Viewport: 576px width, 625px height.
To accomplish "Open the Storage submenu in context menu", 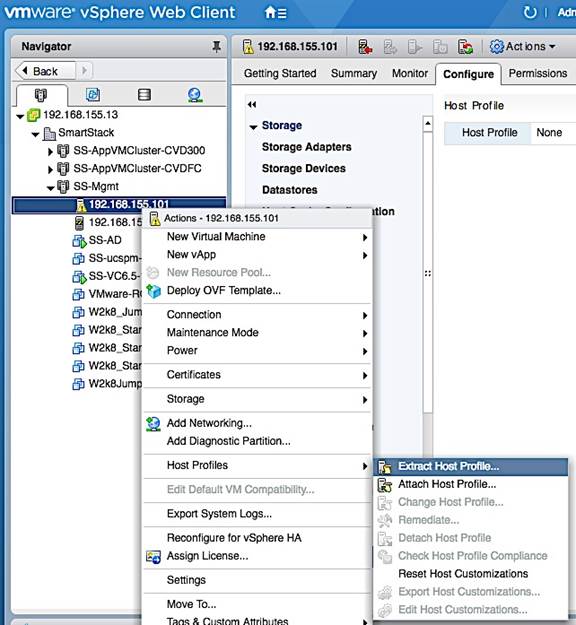I will click(257, 399).
